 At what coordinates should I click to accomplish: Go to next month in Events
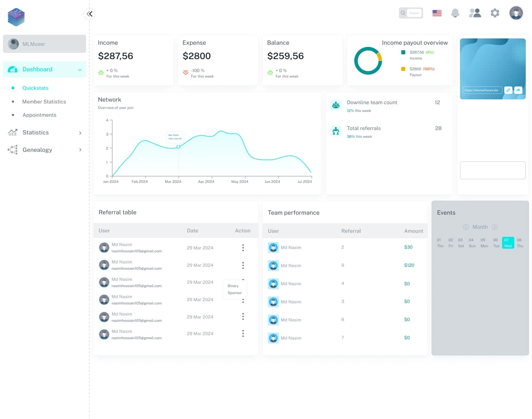[495, 227]
